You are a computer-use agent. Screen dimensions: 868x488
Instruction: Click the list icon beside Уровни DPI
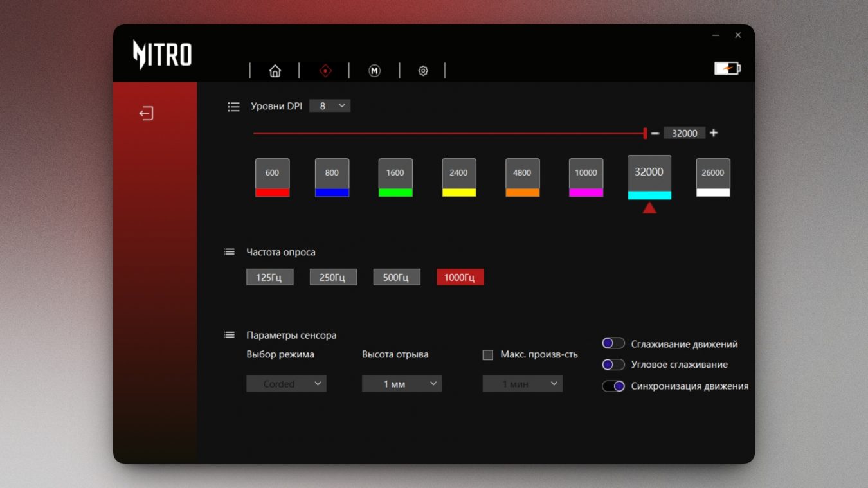(x=233, y=107)
